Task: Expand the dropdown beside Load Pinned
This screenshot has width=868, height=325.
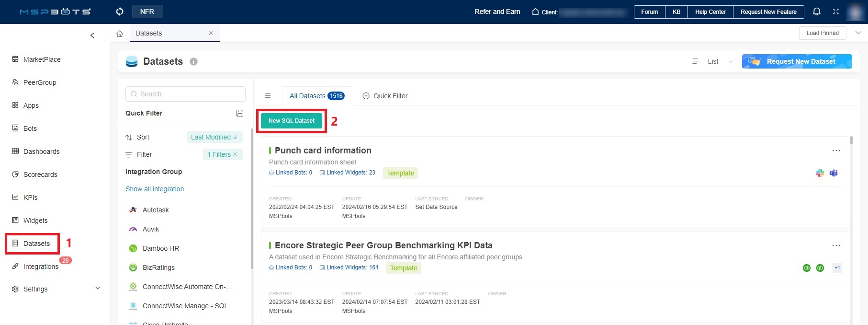Action: coord(858,33)
